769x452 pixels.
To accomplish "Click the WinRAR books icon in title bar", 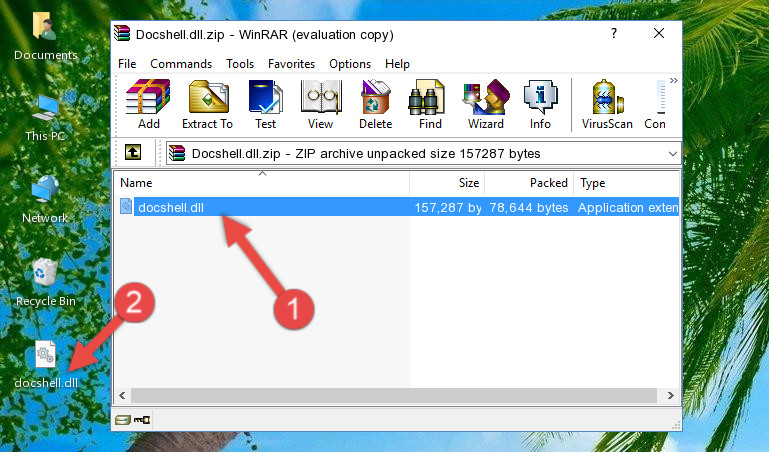I will 122,34.
